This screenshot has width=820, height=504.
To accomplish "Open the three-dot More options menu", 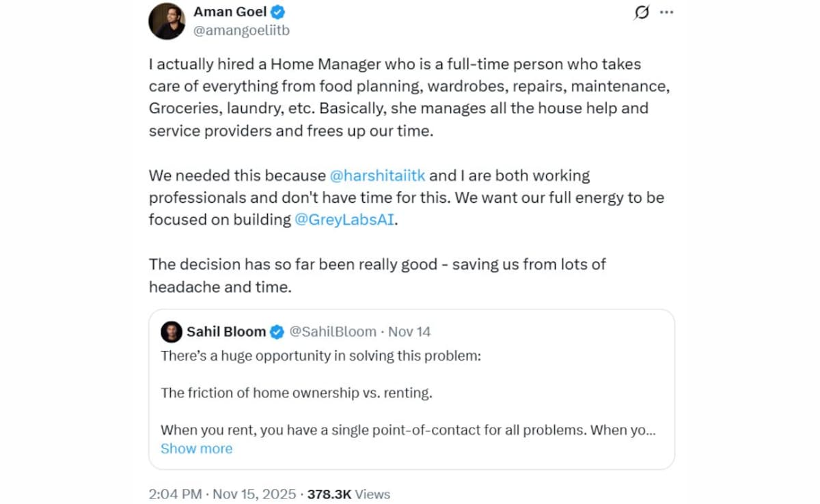I will [666, 12].
